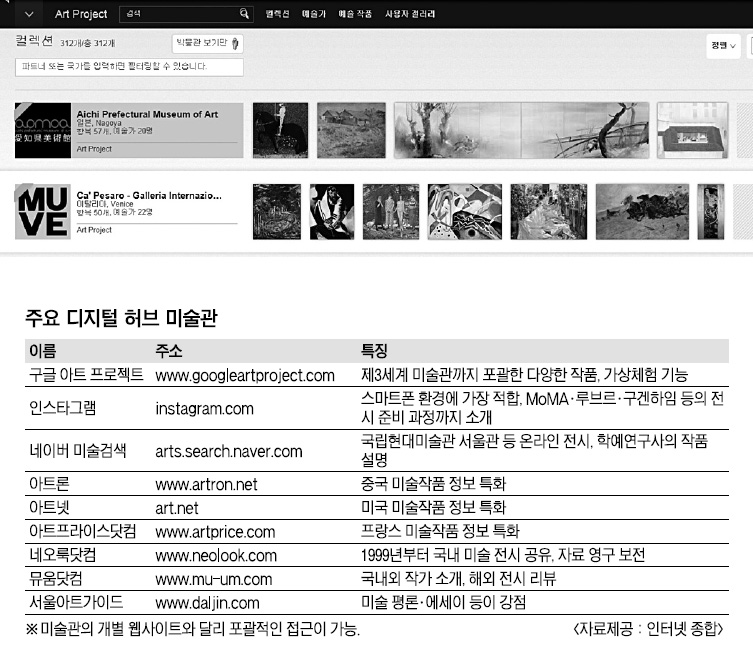Click the 구글 아트 프로젝트 name cell
The height and width of the screenshot is (649, 753).
[86, 375]
